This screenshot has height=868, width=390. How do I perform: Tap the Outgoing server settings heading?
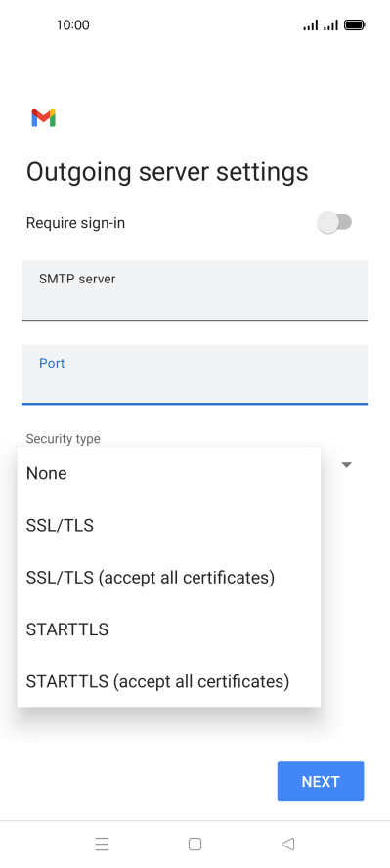coord(167,172)
